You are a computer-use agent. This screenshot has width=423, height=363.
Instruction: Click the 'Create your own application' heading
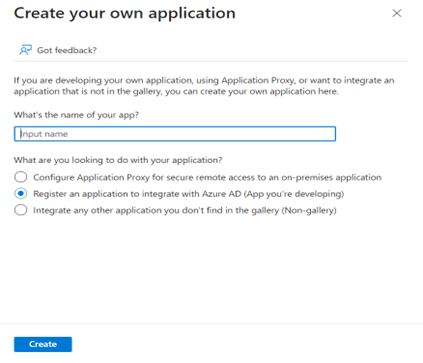[x=125, y=14]
